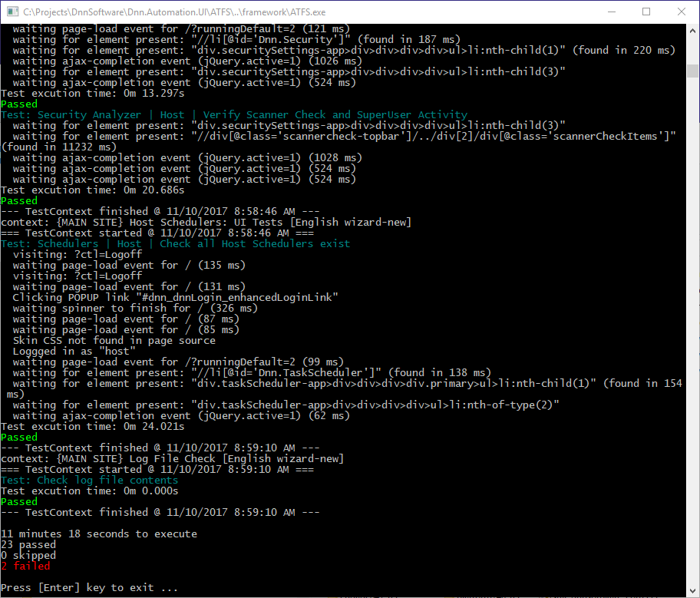This screenshot has height=598, width=700.
Task: Open the console system menu icon
Action: click(12, 12)
